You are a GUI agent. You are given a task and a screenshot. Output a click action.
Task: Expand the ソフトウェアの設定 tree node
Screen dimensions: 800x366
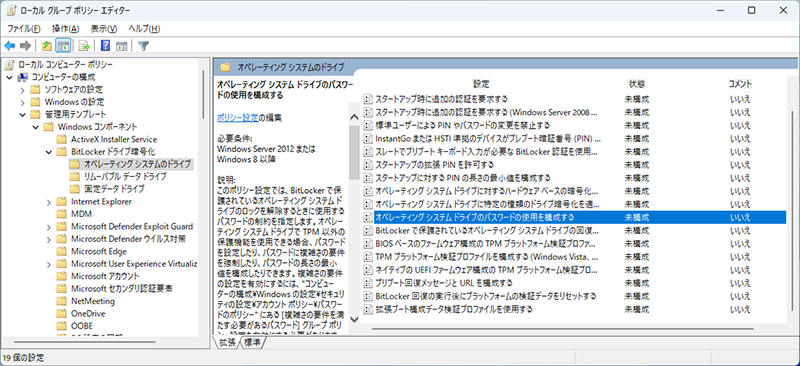coord(22,90)
